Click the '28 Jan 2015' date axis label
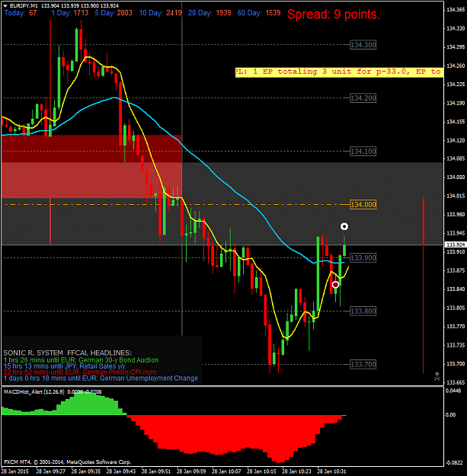Image resolution: width=467 pixels, height=476 pixels. coord(15,471)
